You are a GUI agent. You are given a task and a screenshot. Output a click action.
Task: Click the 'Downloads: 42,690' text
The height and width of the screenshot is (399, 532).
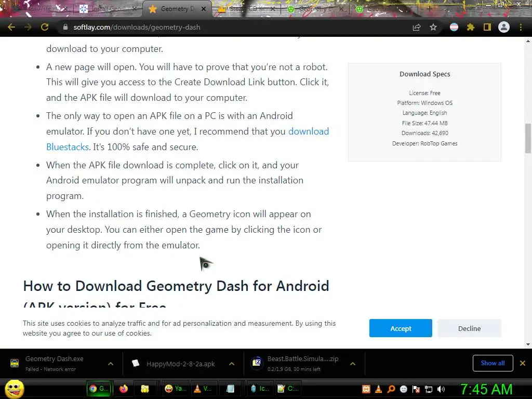425,133
